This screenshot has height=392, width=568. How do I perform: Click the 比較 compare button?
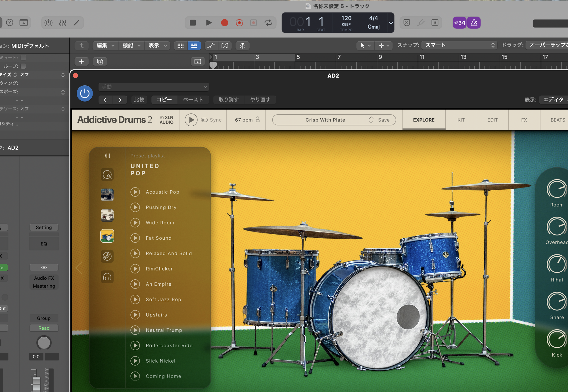139,100
